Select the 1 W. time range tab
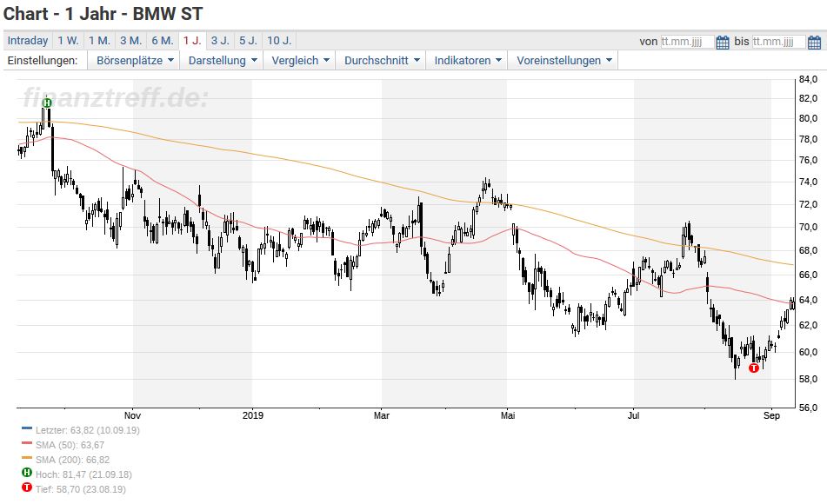 68,41
